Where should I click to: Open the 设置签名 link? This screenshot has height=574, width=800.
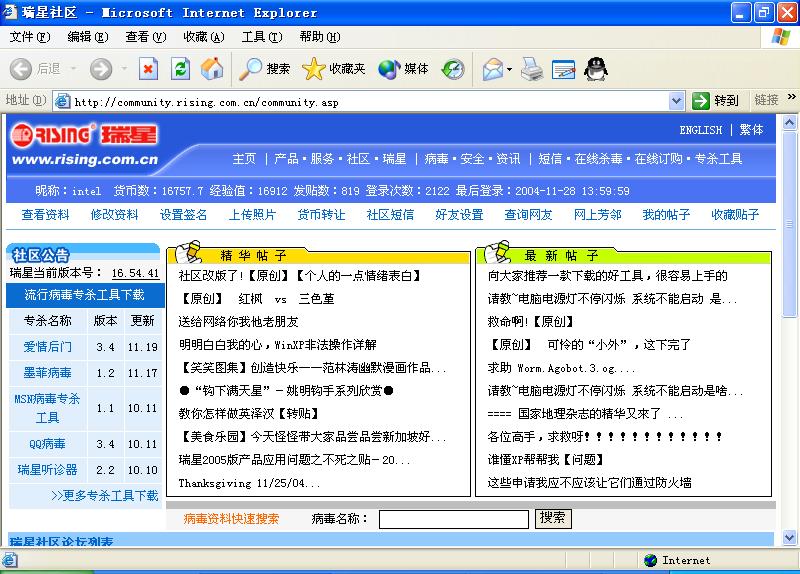click(x=183, y=215)
